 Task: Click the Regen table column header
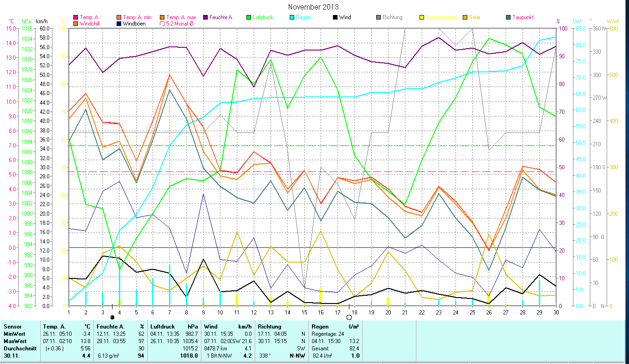pyautogui.click(x=319, y=326)
